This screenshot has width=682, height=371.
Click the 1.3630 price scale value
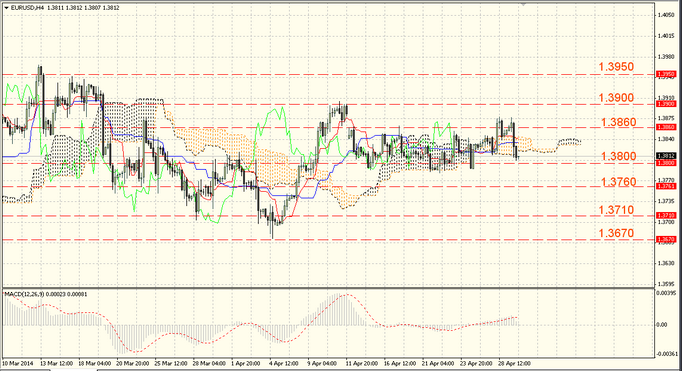(x=666, y=263)
